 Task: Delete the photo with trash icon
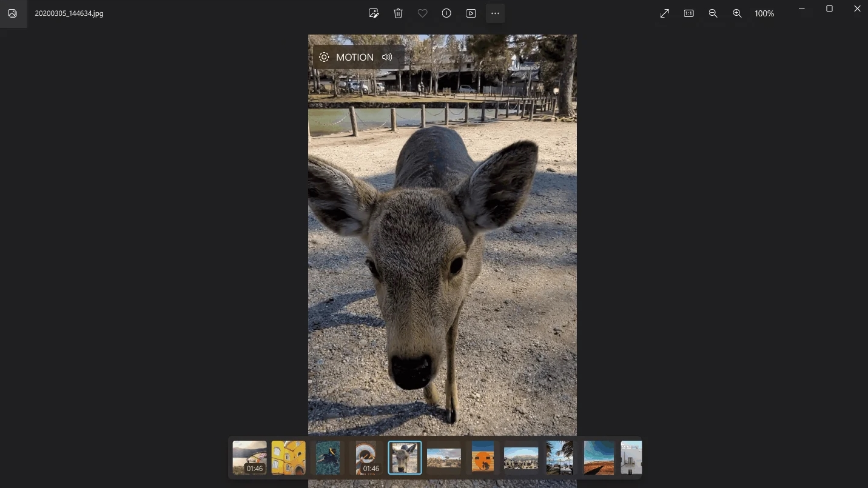click(398, 13)
